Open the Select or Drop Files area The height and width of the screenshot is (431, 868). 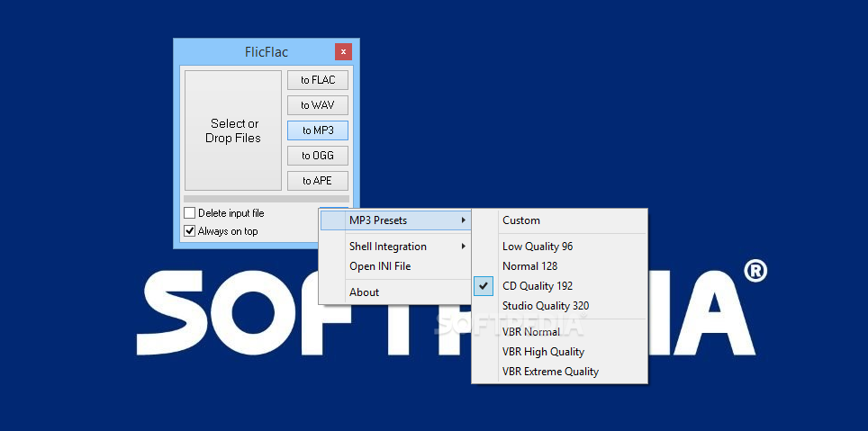click(x=233, y=130)
